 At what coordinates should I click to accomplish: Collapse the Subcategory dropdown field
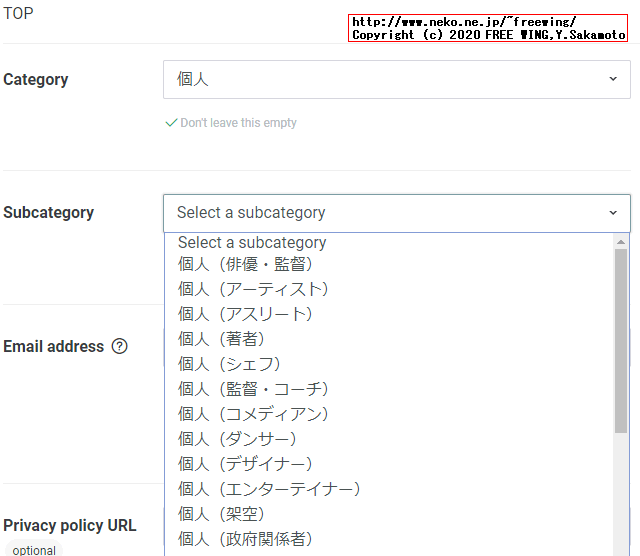pyautogui.click(x=397, y=213)
